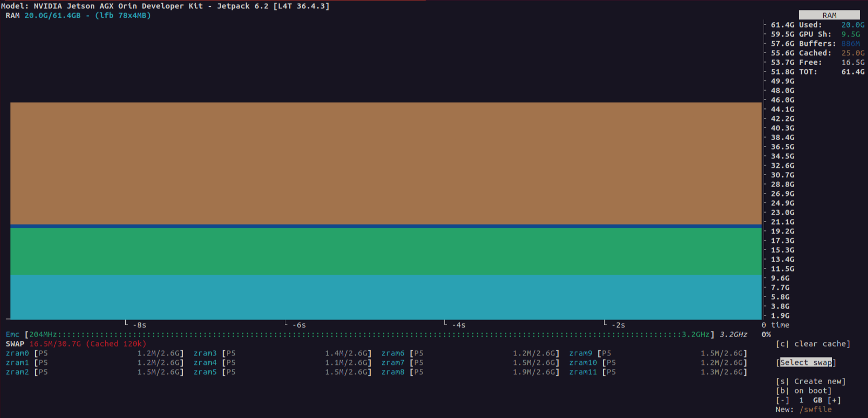Click the Used 20.0G legend entry

tap(831, 24)
